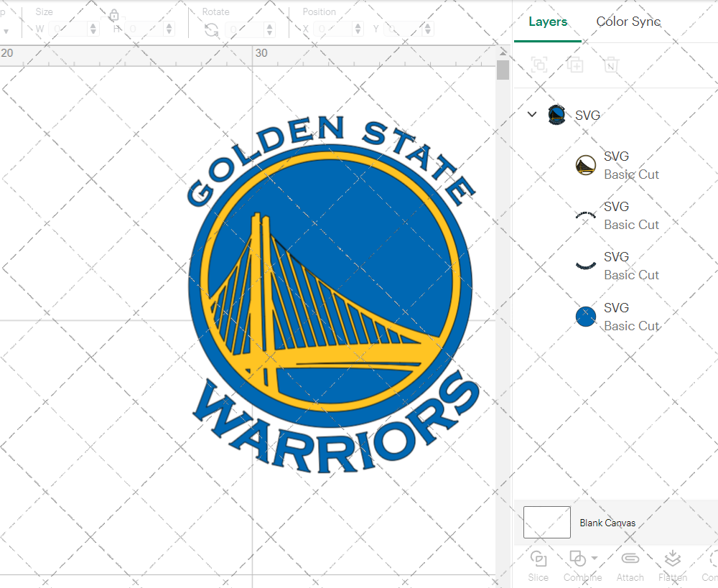Select the Warriors text arc layer
This screenshot has height=588, width=718.
pyautogui.click(x=616, y=266)
